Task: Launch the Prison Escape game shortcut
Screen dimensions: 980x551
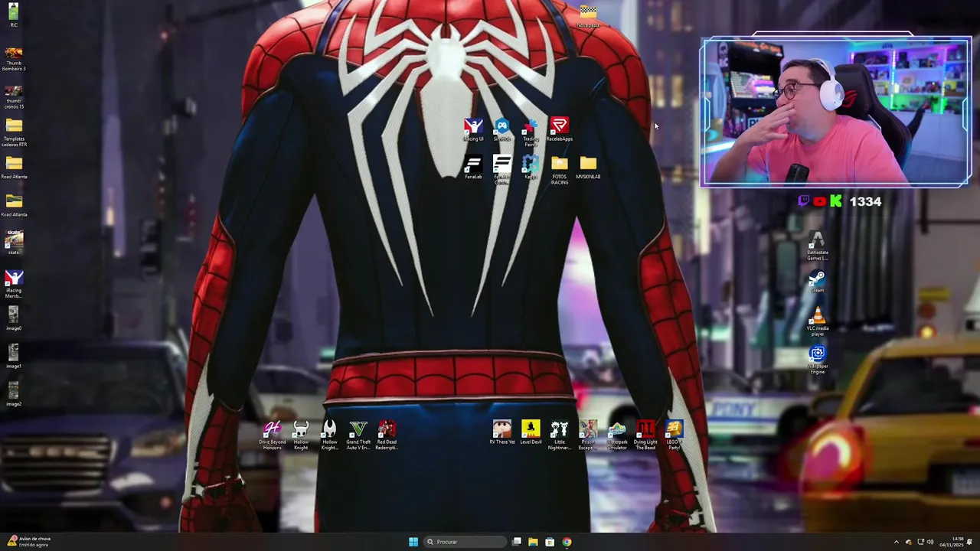Action: click(588, 435)
